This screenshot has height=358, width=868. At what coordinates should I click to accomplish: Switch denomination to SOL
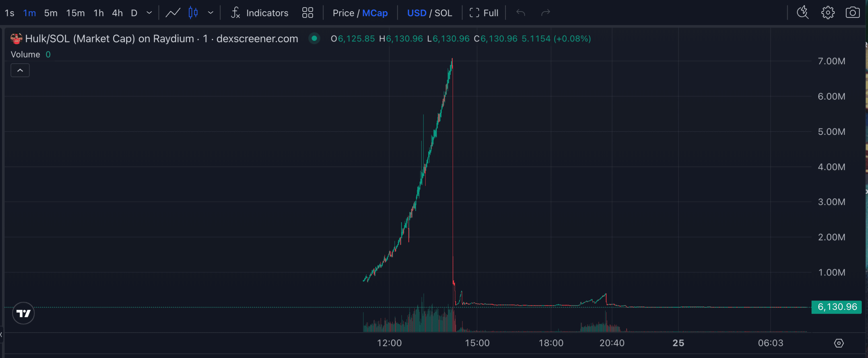tap(443, 13)
